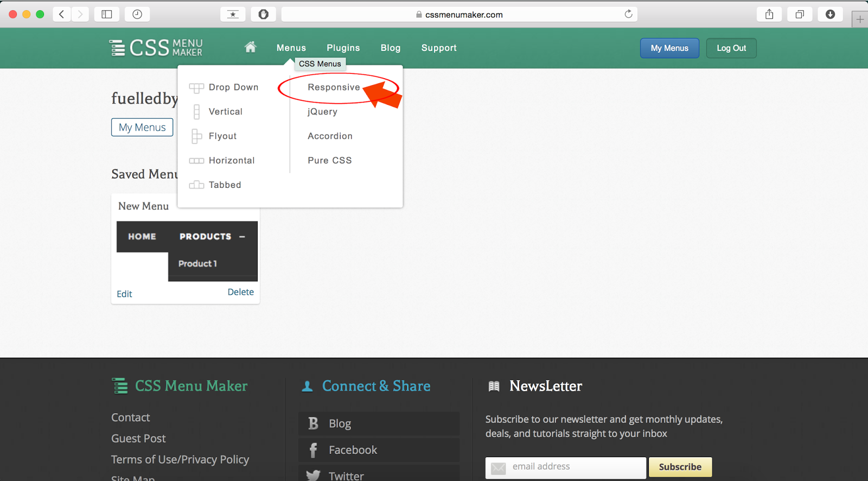Select jQuery from the CSS Menus list
The width and height of the screenshot is (868, 481).
(322, 112)
